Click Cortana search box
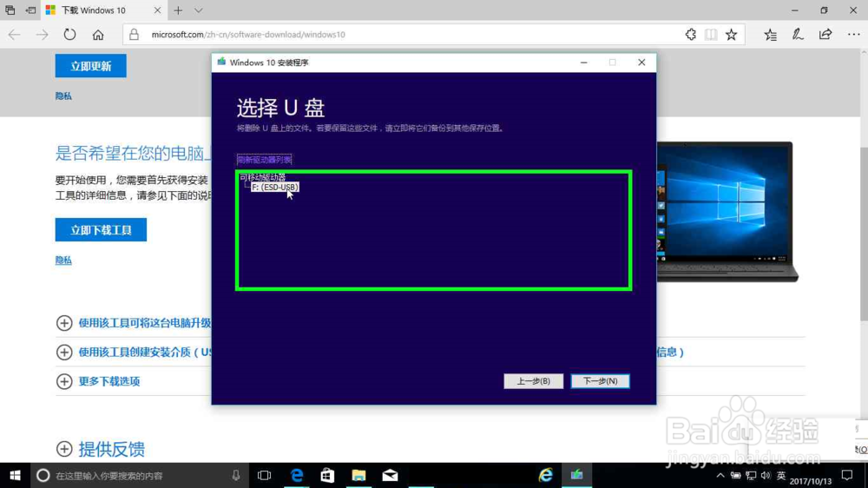Screen dimensions: 868x488 point(138,475)
